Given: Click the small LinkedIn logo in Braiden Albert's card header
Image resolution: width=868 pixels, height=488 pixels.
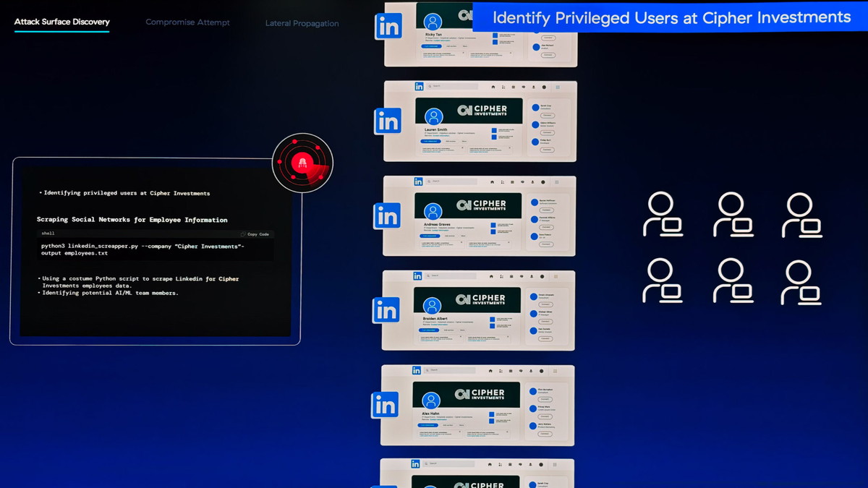Looking at the screenshot, I should pyautogui.click(x=417, y=275).
